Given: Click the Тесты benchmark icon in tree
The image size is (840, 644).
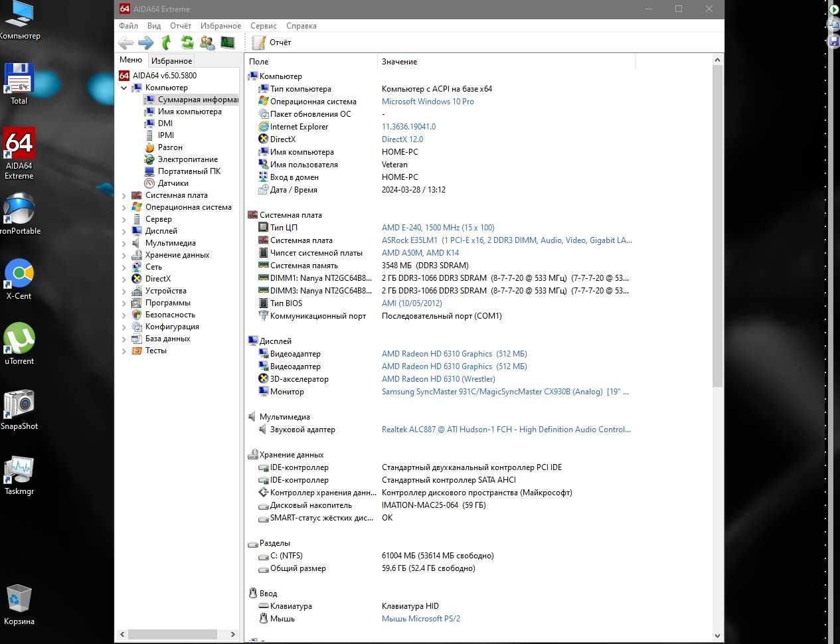Looking at the screenshot, I should pyautogui.click(x=137, y=351).
